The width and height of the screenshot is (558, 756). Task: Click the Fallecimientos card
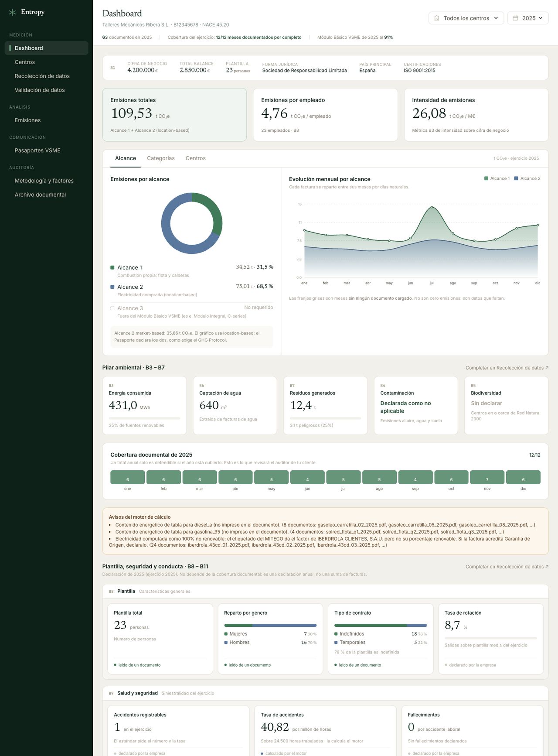click(472, 731)
